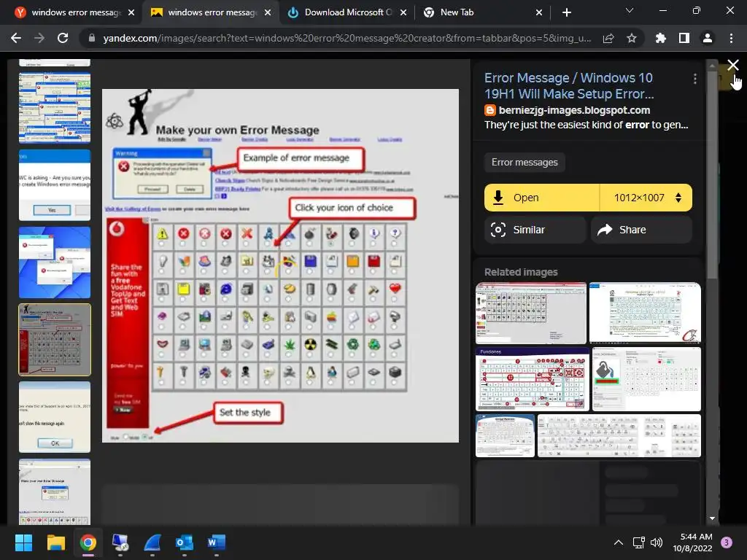Screen dimensions: 747x560
Task: Open the berniezjg-images.blogspot.com source link
Action: [x=574, y=110]
